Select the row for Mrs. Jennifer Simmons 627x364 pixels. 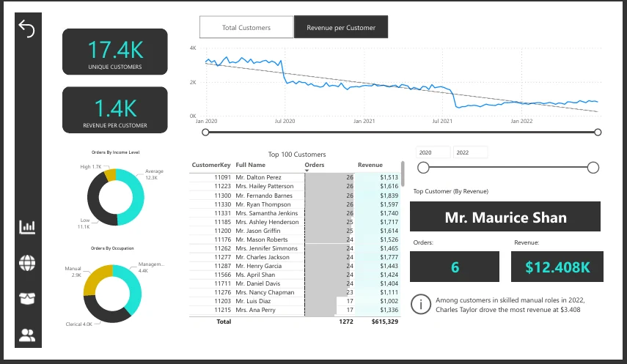pos(295,248)
